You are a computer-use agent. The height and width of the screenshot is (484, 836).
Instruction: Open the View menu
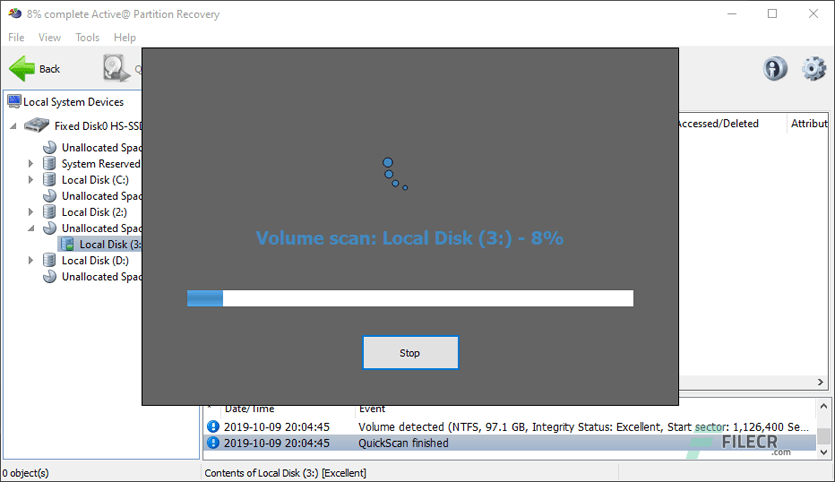point(50,37)
